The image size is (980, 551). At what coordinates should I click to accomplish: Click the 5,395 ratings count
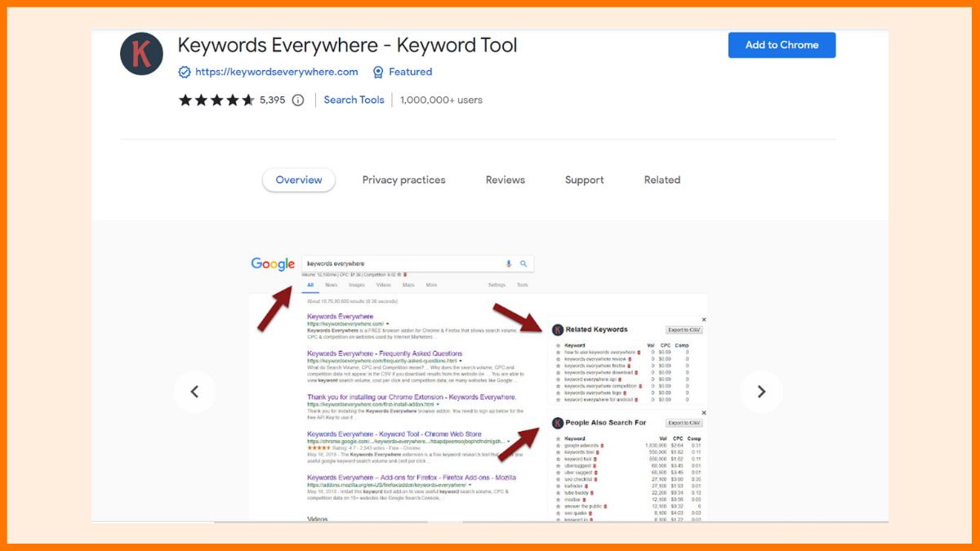click(273, 100)
